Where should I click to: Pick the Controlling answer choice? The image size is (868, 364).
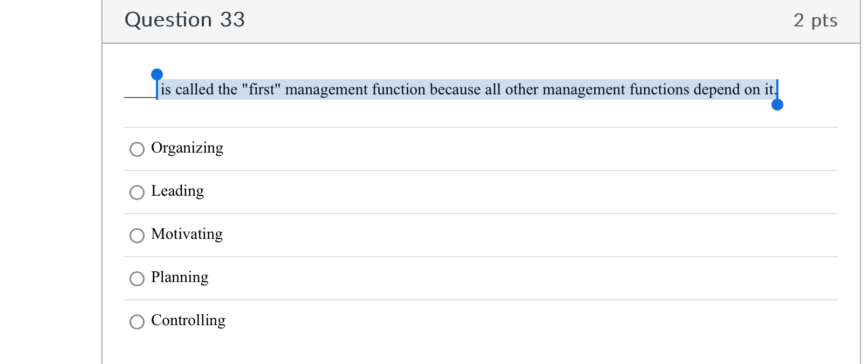tap(137, 322)
